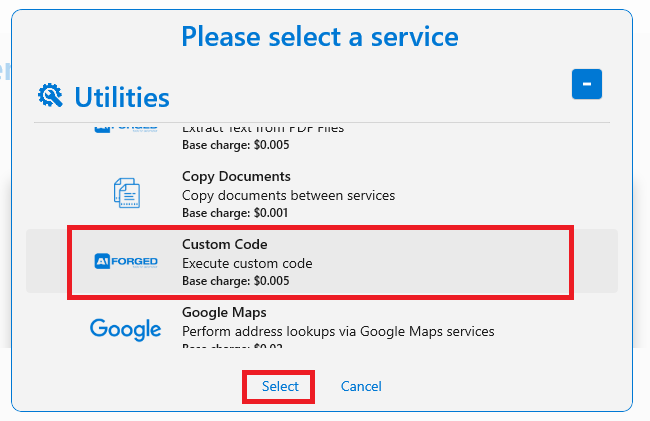Click Base charge $0.005 under the PDF service
Image resolution: width=650 pixels, height=421 pixels.
pyautogui.click(x=236, y=145)
